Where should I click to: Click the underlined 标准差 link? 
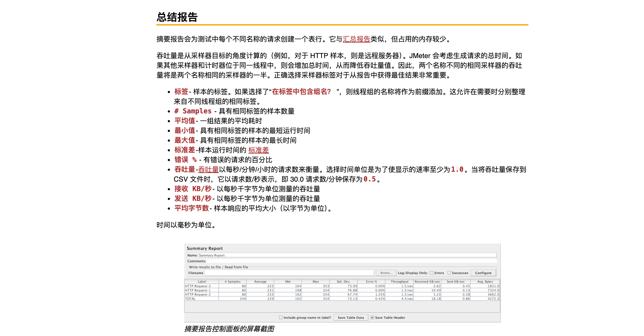pos(259,150)
